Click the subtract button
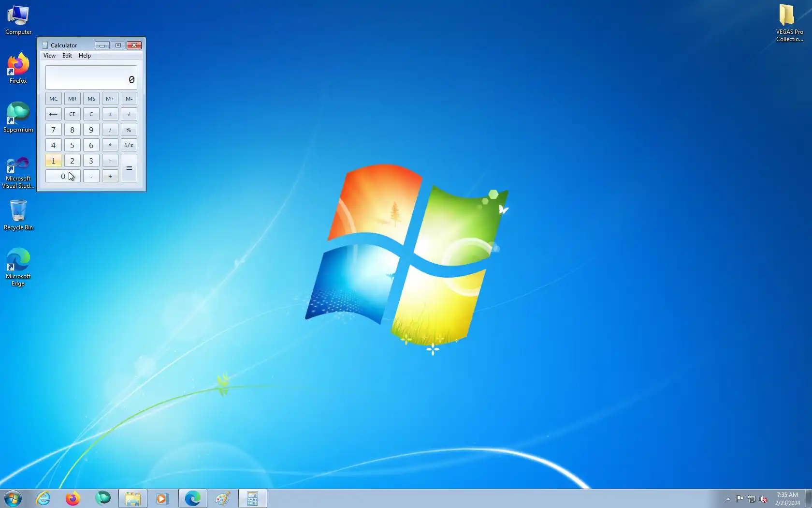812x508 pixels. point(110,161)
